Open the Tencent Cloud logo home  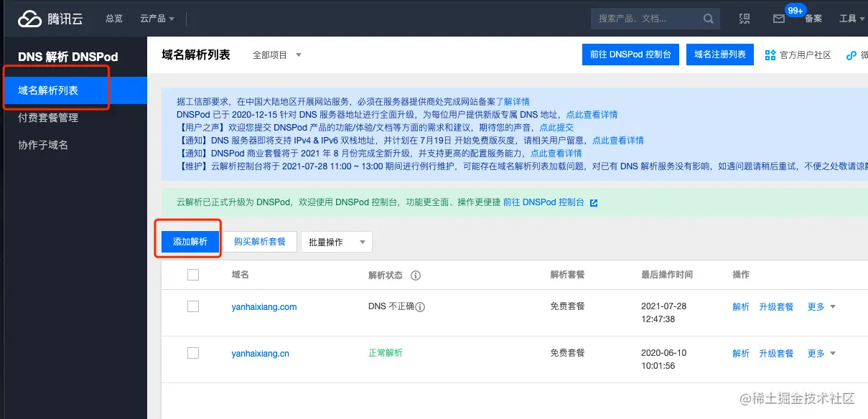(50, 19)
